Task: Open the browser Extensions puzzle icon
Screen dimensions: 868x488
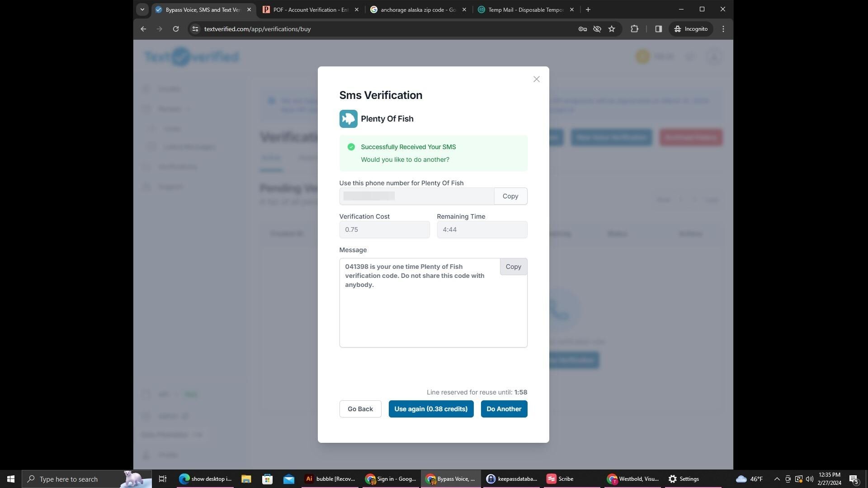Action: click(x=634, y=29)
